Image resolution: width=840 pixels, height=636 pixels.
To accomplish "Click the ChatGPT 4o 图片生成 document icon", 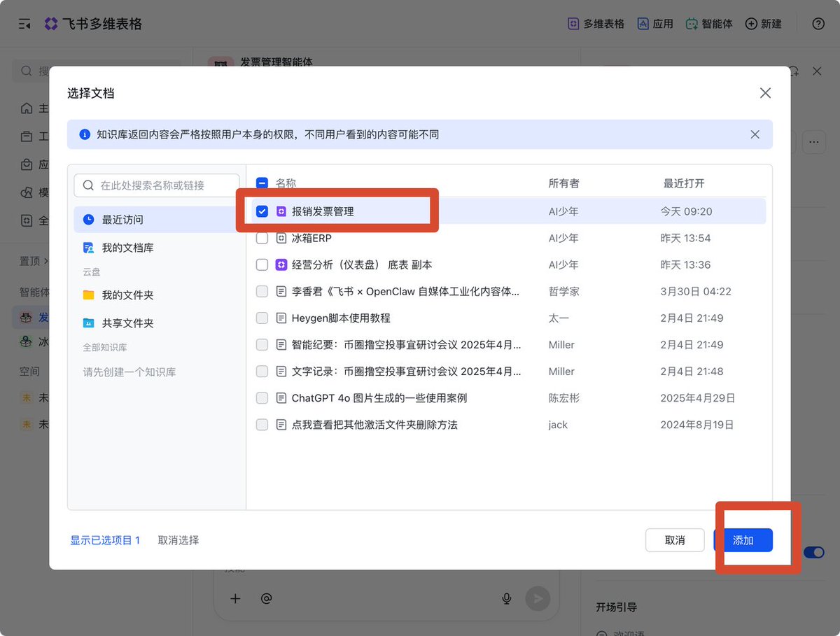I will (x=281, y=397).
